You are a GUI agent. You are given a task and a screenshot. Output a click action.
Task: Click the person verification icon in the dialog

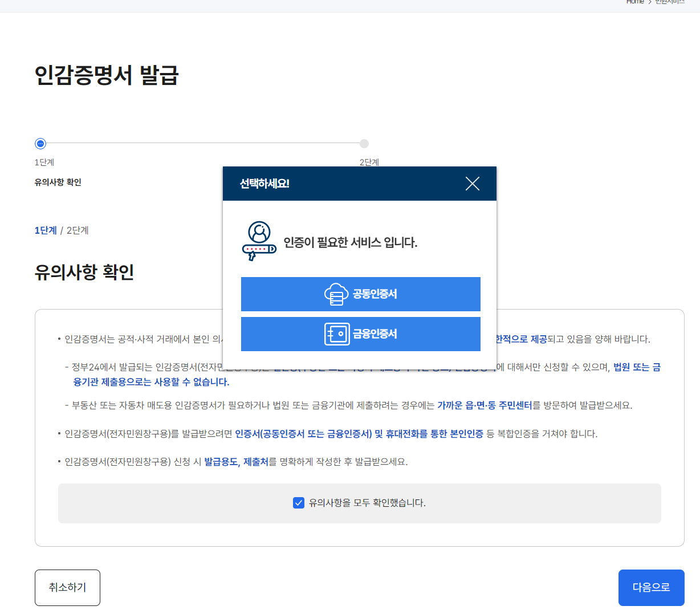click(x=259, y=233)
